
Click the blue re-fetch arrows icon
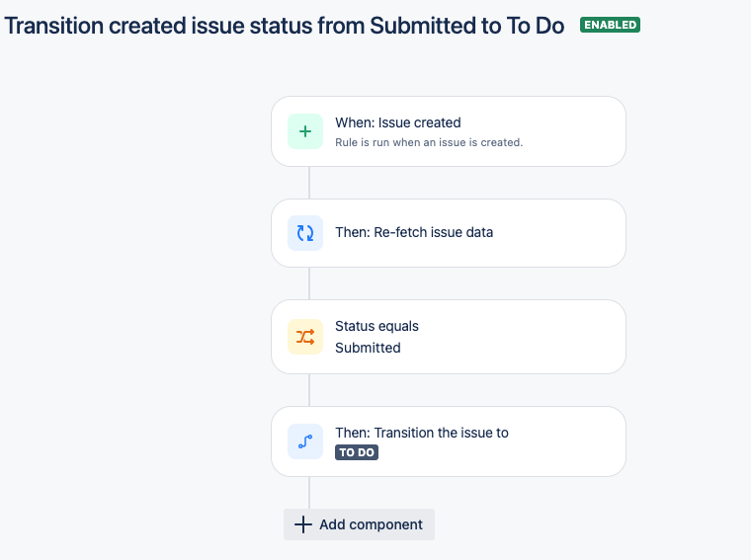(305, 233)
